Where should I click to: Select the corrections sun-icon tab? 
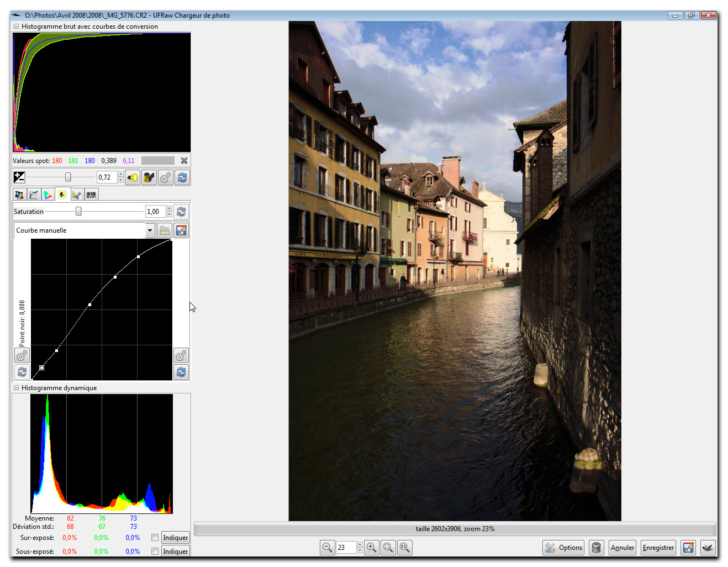click(62, 195)
